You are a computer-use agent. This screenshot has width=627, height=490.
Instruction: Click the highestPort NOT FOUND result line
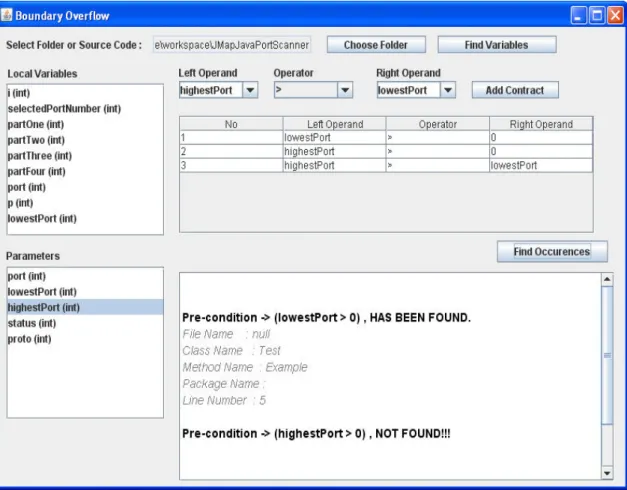coord(316,434)
